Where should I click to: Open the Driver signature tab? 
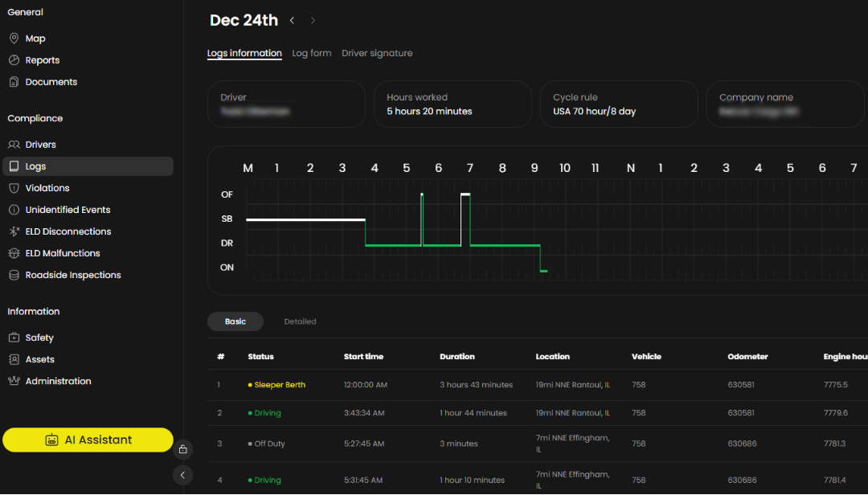point(377,52)
